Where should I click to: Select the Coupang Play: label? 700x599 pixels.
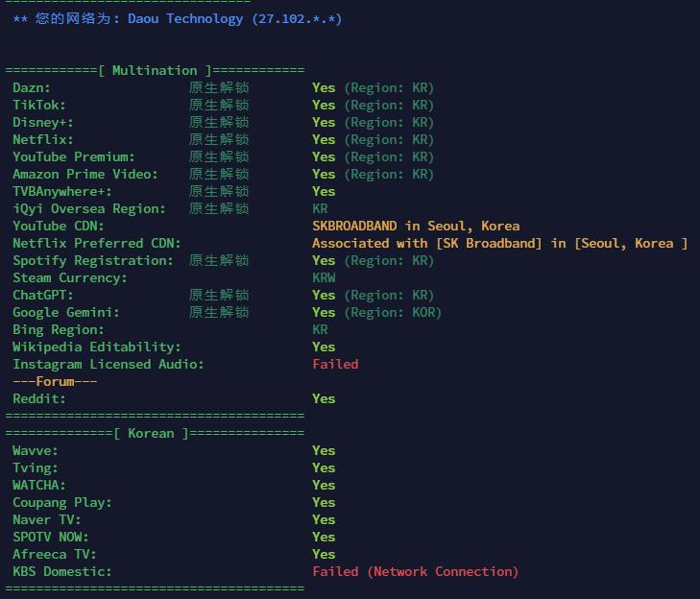(x=62, y=503)
